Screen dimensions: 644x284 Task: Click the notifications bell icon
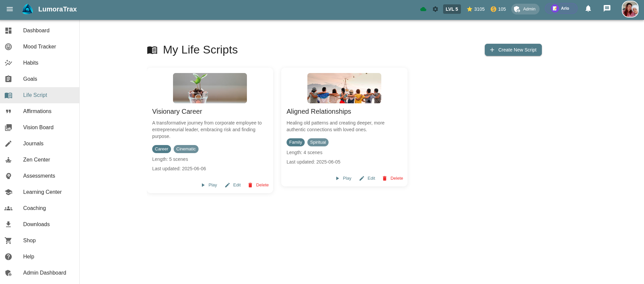[588, 9]
